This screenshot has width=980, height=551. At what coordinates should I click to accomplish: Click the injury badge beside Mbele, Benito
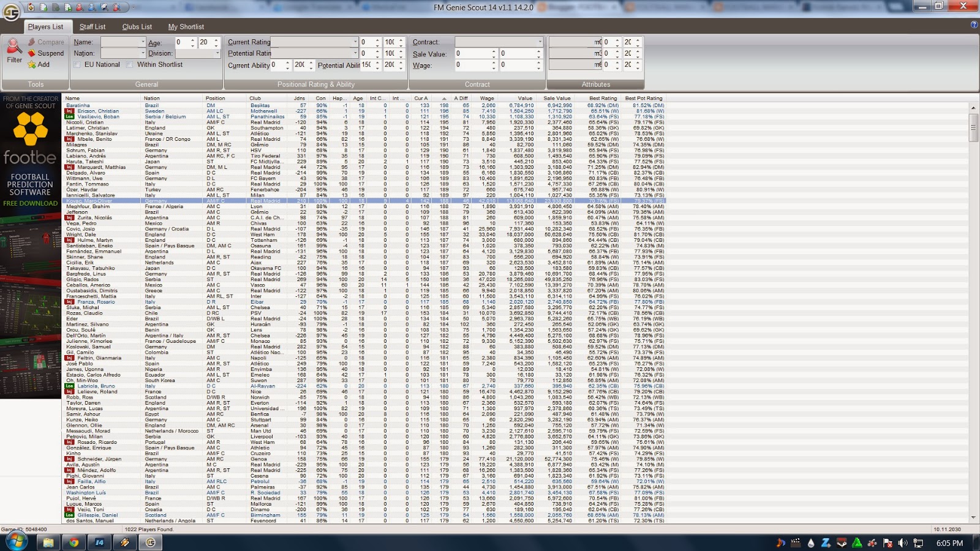69,139
